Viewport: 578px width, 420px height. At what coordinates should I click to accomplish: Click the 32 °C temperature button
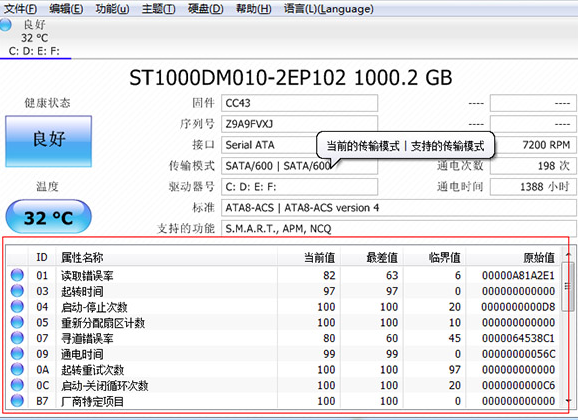pyautogui.click(x=49, y=217)
